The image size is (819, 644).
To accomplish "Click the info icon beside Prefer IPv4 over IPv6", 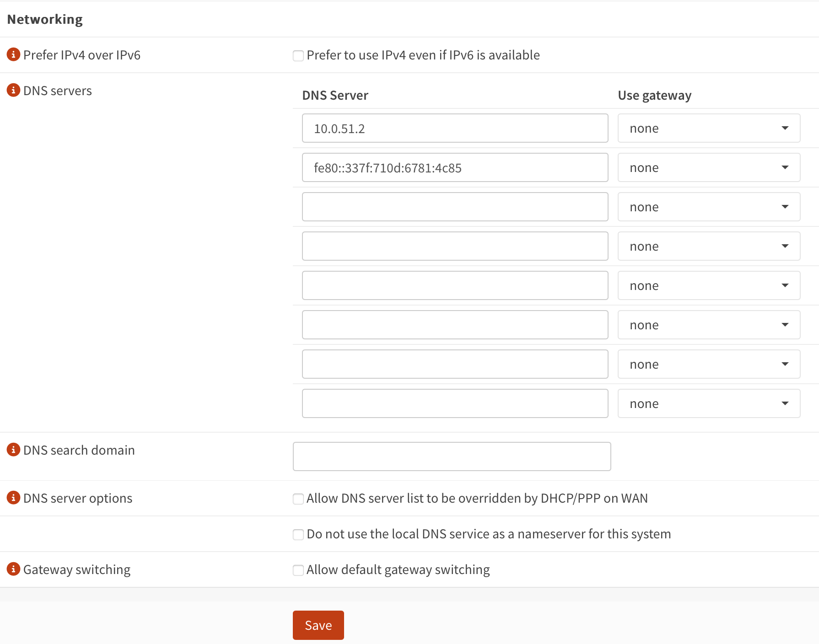I will [13, 55].
